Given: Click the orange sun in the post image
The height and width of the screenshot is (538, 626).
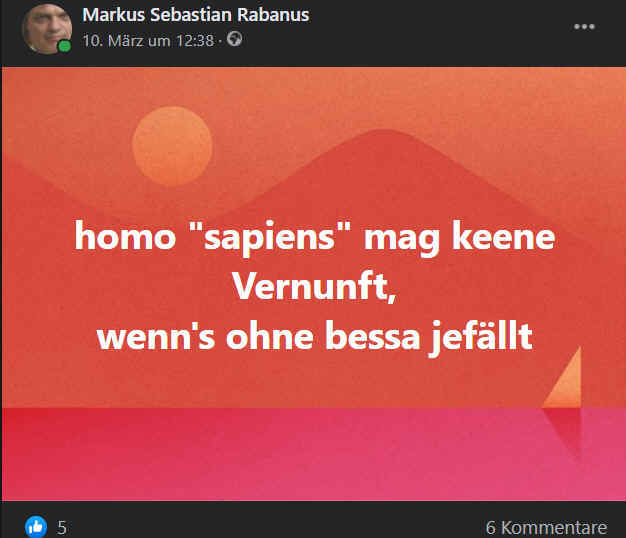Looking at the screenshot, I should [x=172, y=146].
